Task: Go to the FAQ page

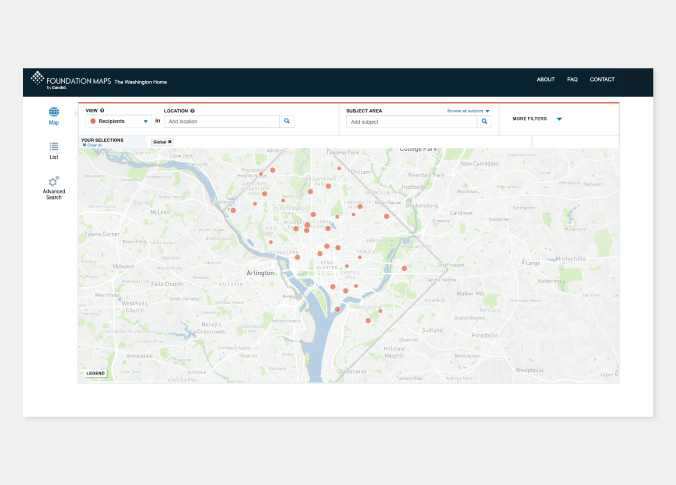Action: 572,79
